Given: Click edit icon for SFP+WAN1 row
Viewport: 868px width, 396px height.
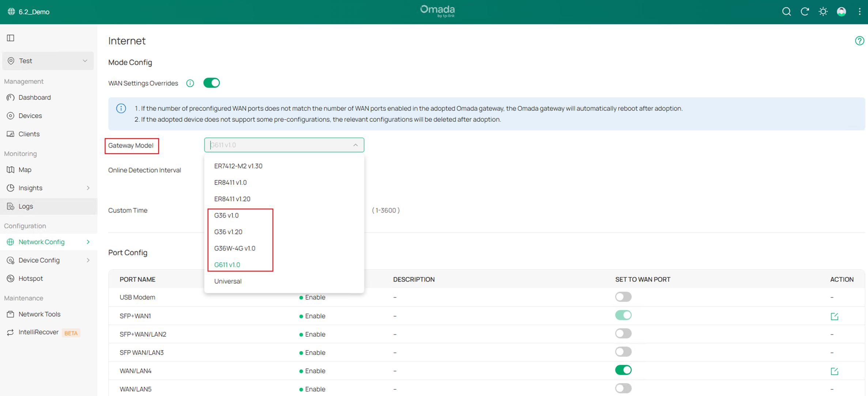Looking at the screenshot, I should [834, 316].
